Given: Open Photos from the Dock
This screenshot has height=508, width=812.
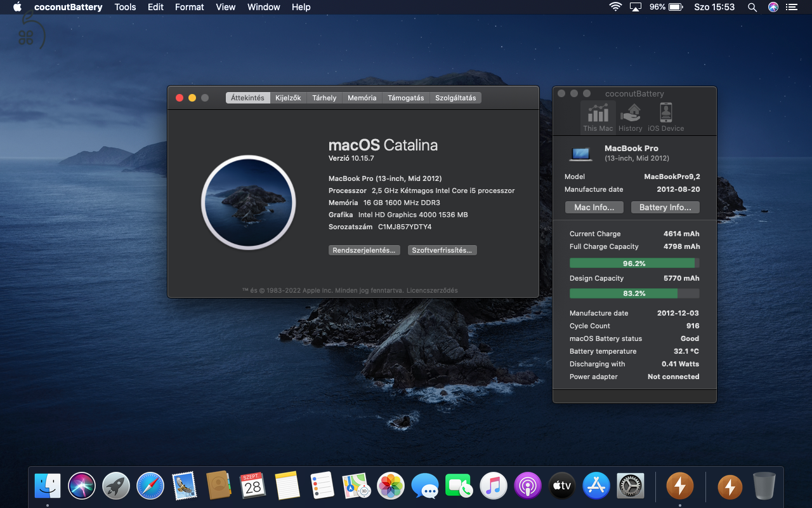Looking at the screenshot, I should click(x=391, y=486).
